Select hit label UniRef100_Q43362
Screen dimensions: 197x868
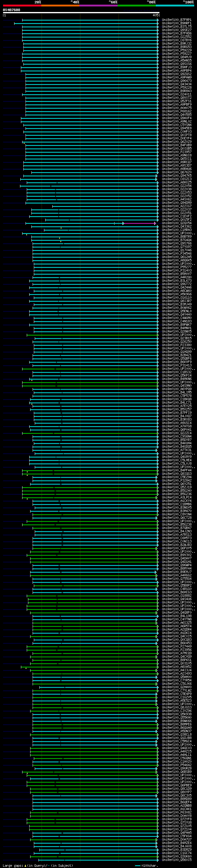click(176, 226)
